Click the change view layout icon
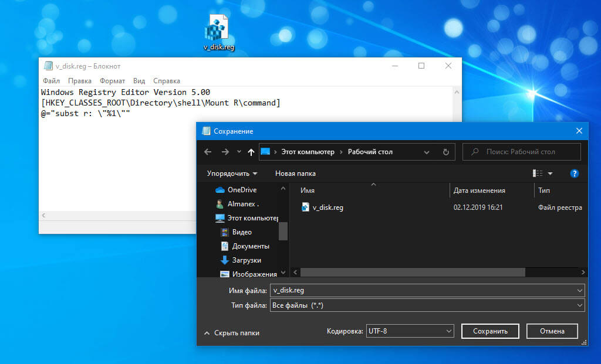 coord(538,174)
